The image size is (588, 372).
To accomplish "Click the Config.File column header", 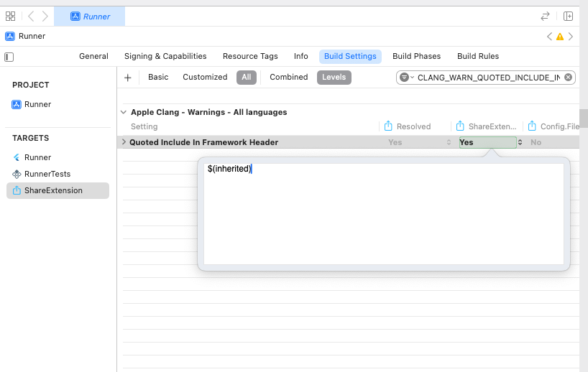I will pyautogui.click(x=559, y=126).
